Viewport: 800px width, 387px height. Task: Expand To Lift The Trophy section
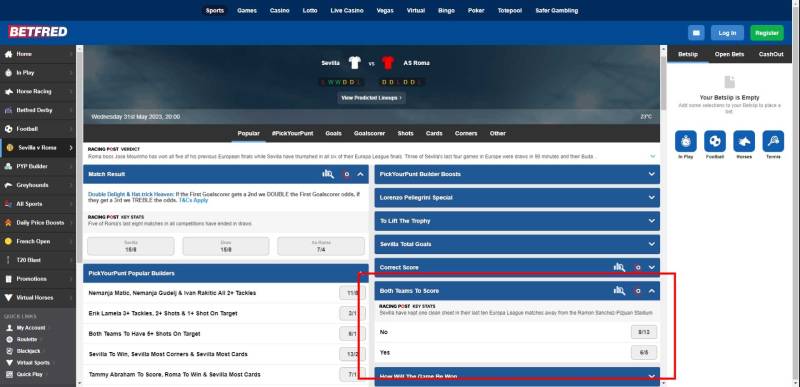coord(652,221)
